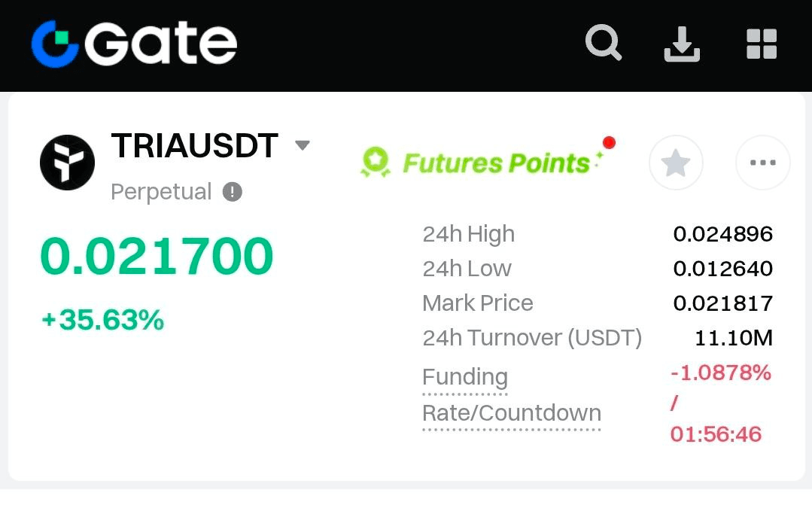Click the Futures Points medal icon

[x=375, y=162]
